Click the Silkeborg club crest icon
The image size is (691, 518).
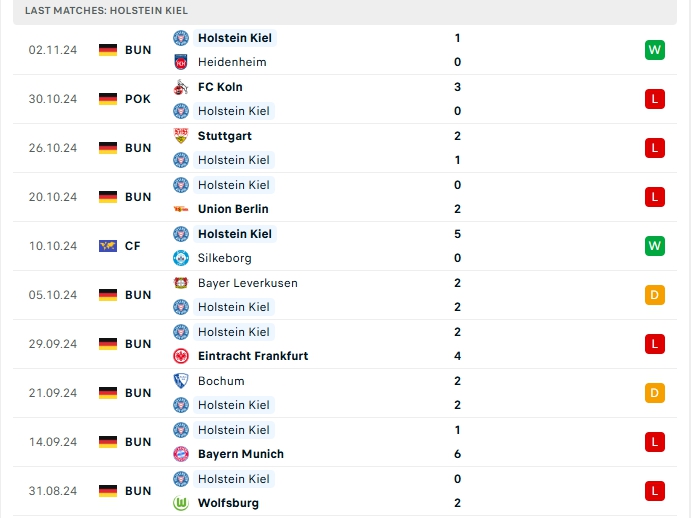(x=181, y=258)
